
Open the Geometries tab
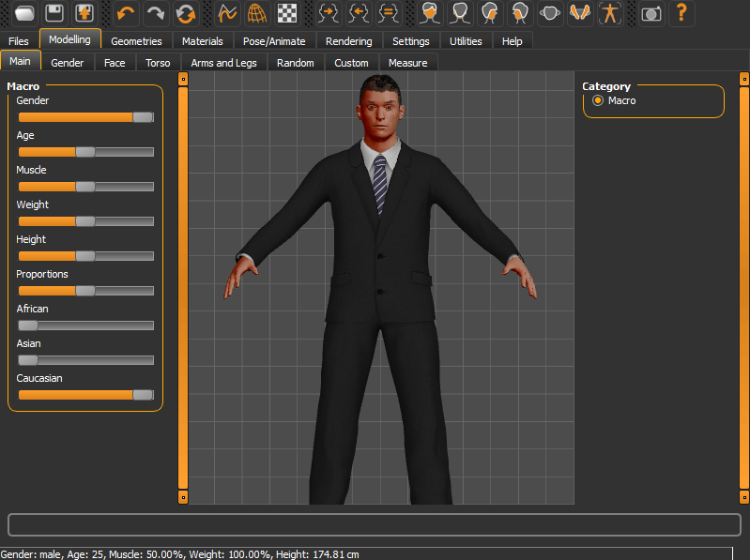(136, 41)
